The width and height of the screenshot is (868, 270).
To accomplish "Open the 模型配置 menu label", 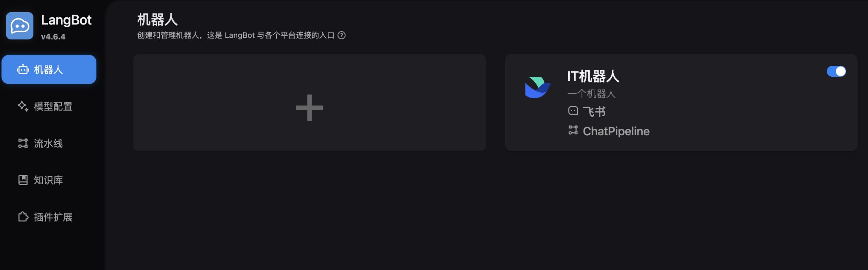I will point(53,107).
